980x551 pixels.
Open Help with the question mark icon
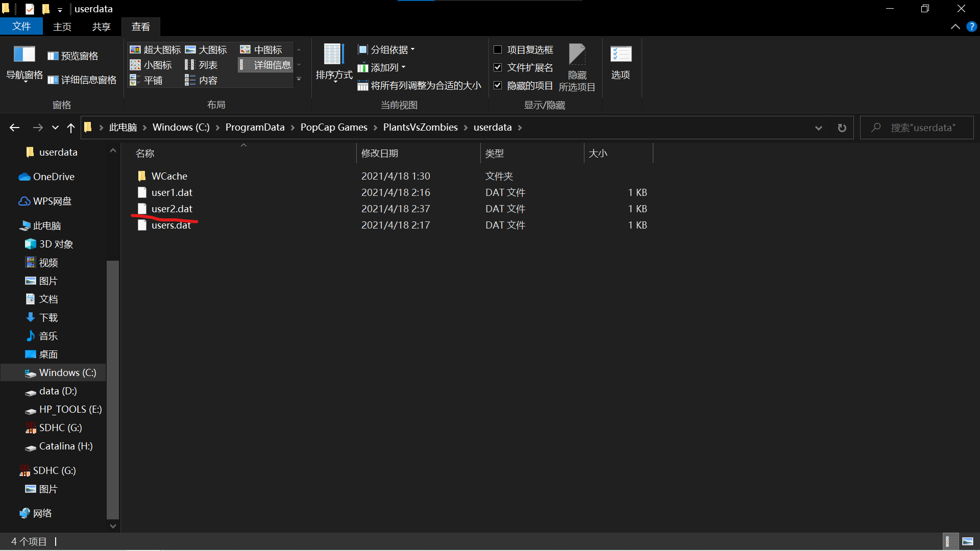click(971, 27)
